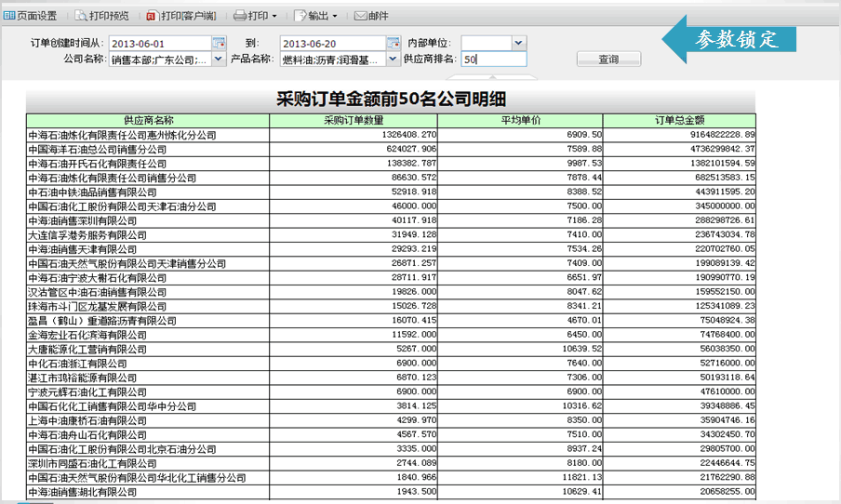841x504 pixels.
Task: Open print preview
Action: [x=102, y=16]
